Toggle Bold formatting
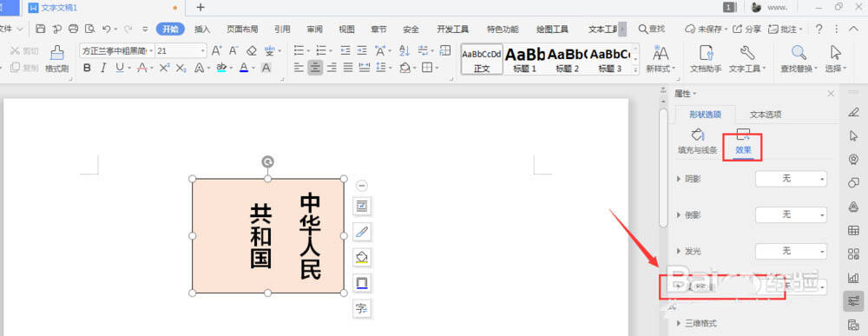The width and height of the screenshot is (868, 336). [86, 68]
